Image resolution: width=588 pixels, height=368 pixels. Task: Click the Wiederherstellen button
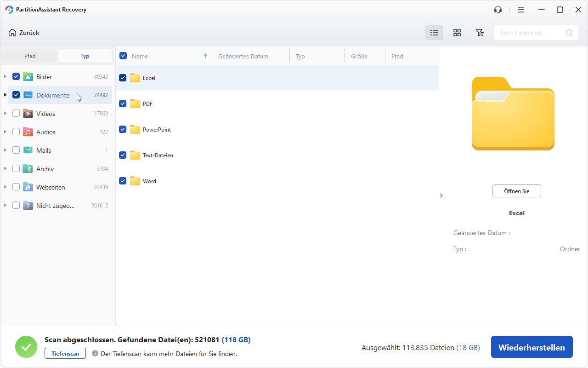coord(532,347)
